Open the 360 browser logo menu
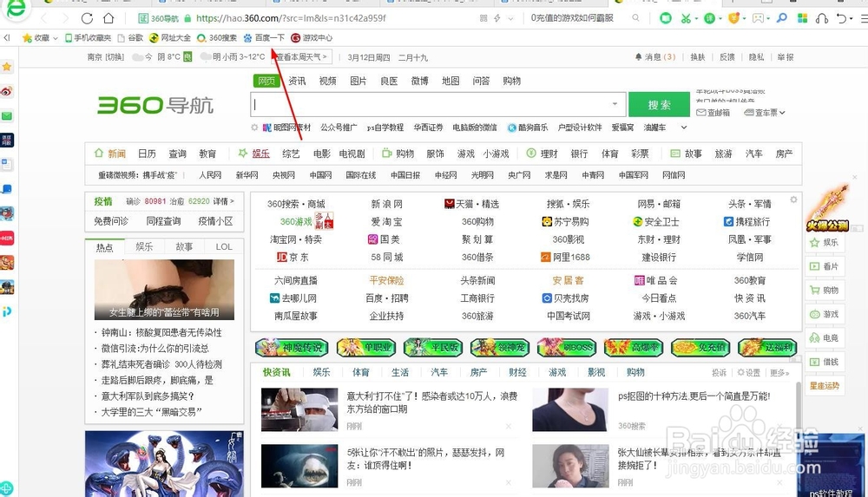Screen dimensions: 868x497 click(x=16, y=8)
